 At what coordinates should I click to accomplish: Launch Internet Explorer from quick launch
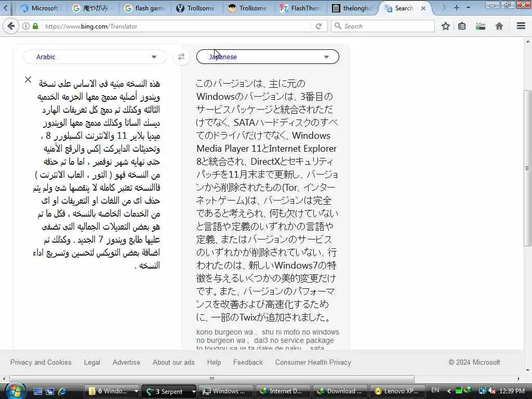tap(62, 391)
